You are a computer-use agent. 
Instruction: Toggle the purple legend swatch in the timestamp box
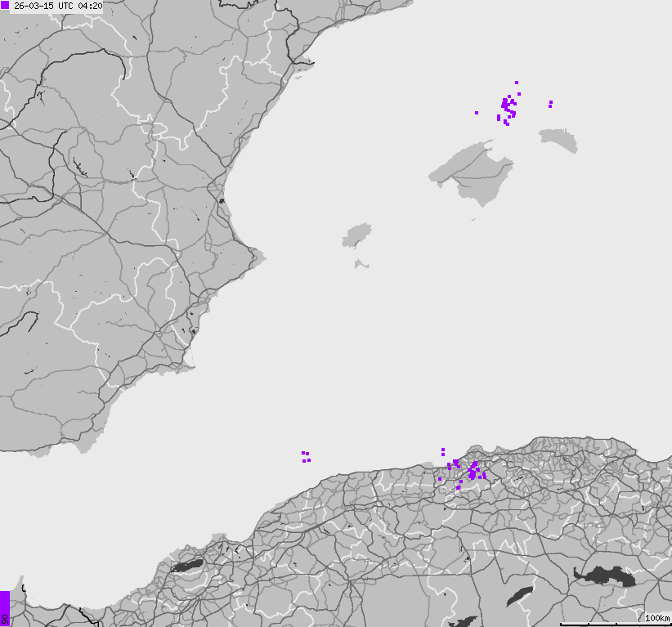pyautogui.click(x=7, y=6)
